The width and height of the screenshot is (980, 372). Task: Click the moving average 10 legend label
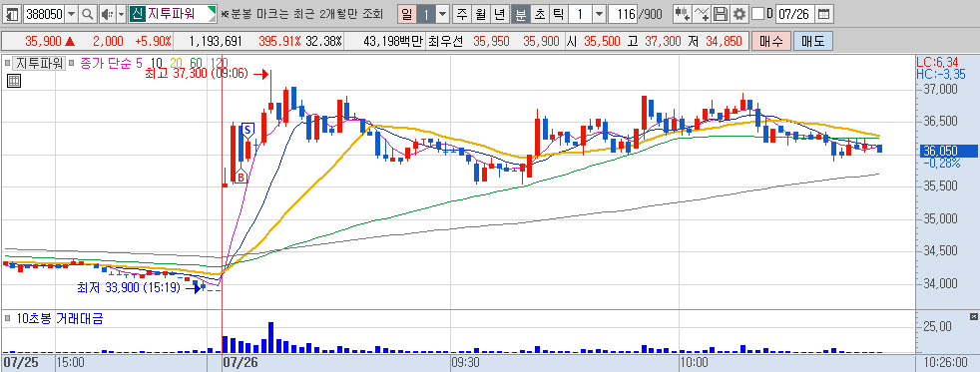click(157, 63)
